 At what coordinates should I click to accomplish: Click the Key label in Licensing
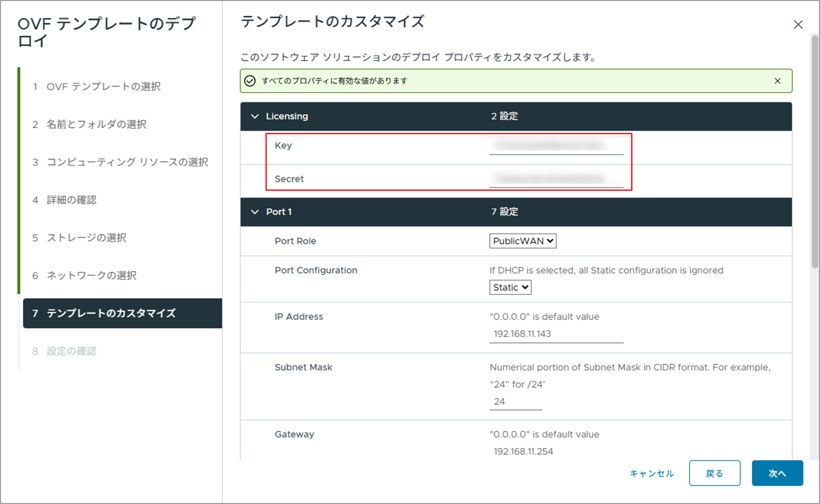[x=283, y=146]
